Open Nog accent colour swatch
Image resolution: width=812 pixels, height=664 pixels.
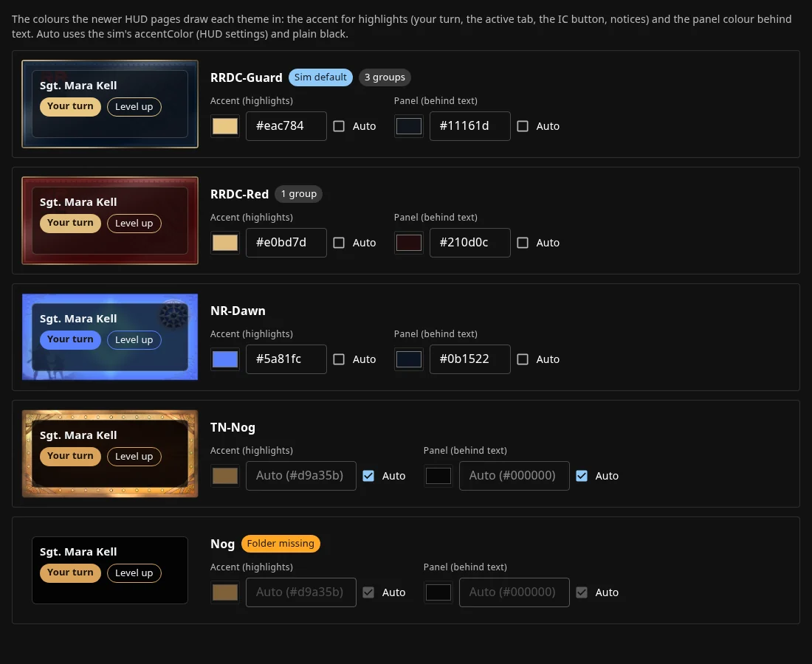225,592
